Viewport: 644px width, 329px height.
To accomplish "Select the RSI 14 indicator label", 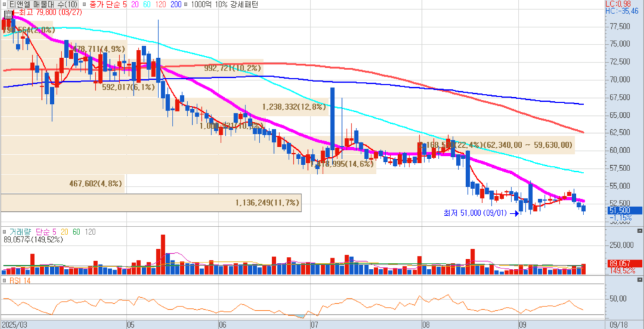I will [x=20, y=280].
